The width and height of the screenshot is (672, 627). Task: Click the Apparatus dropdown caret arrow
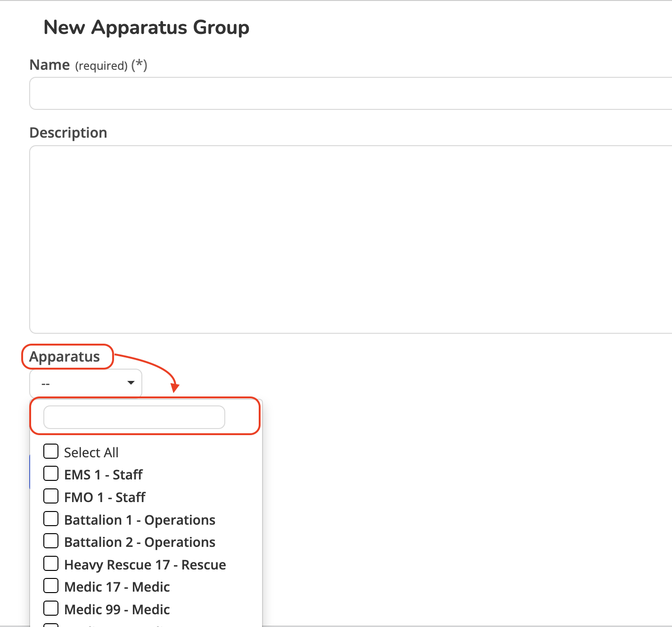[x=131, y=383]
